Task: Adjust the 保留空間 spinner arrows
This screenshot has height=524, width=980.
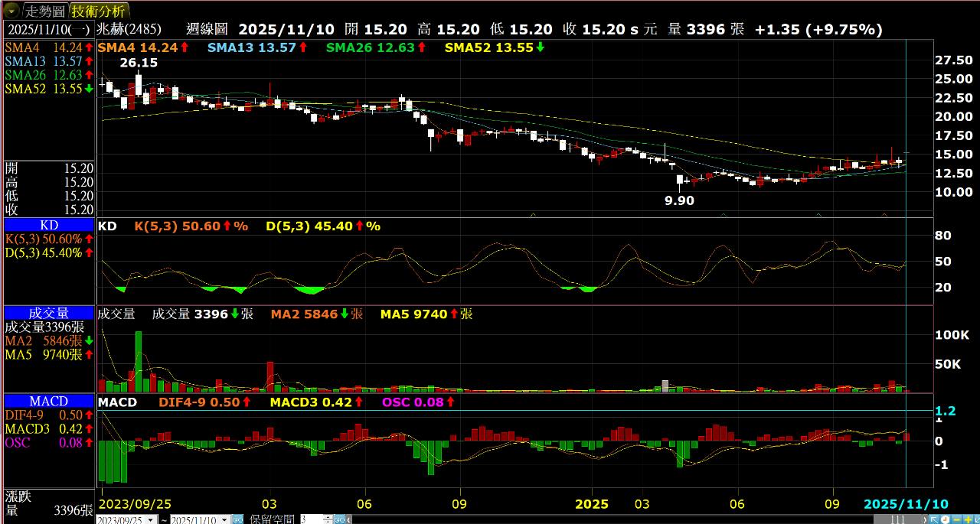Action: coord(328,520)
